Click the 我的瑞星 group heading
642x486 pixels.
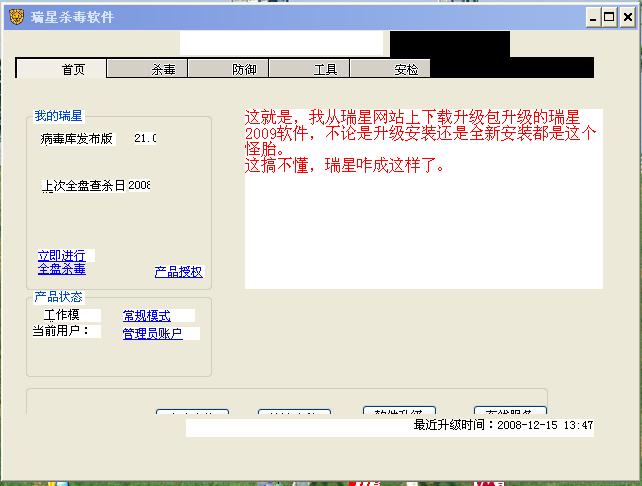58,116
